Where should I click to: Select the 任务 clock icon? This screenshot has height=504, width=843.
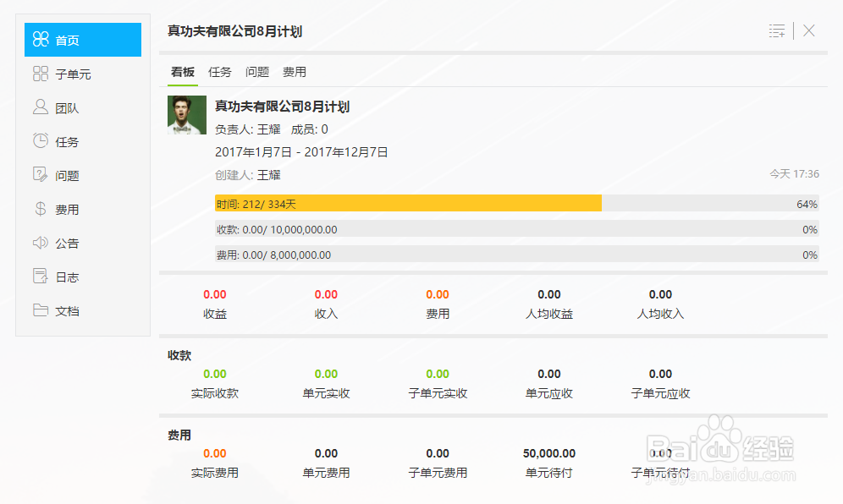click(41, 140)
